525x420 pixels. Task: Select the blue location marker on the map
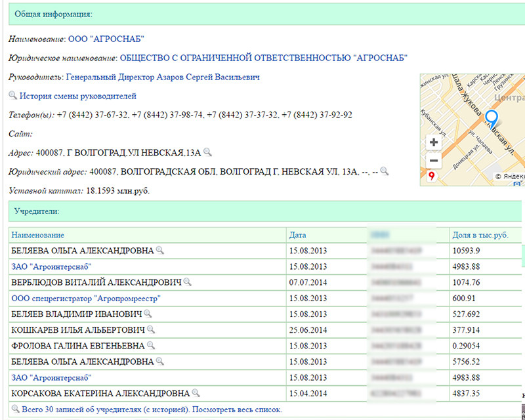coord(491,119)
